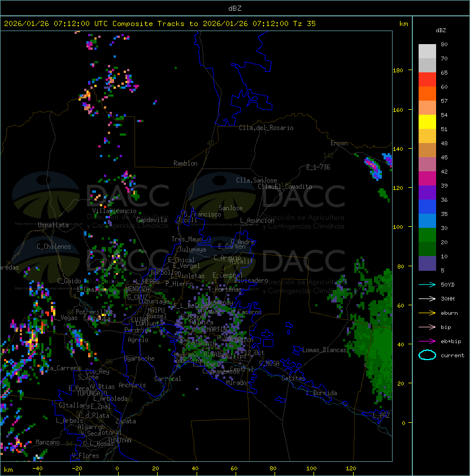Click the 'MENDOZA' city label

point(137,289)
